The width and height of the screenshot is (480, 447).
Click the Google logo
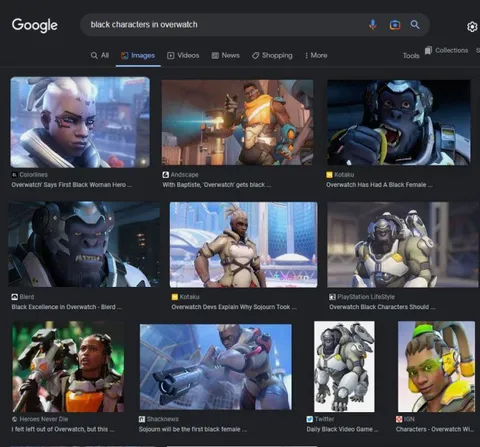(35, 25)
